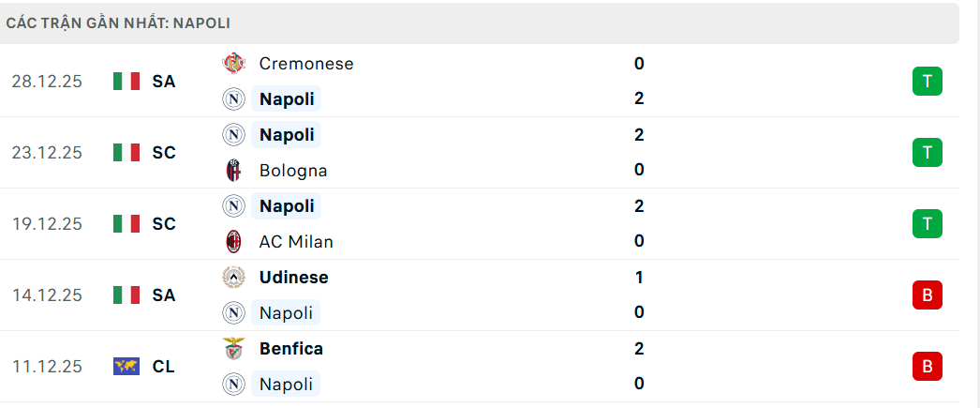The width and height of the screenshot is (980, 408).
Task: Click the Bologna club crest icon
Action: click(x=233, y=170)
